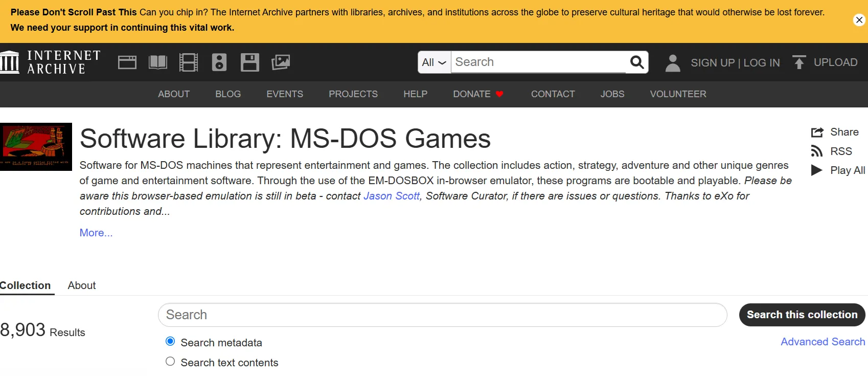Select the Search text contents radio button
868x376 pixels.
170,361
